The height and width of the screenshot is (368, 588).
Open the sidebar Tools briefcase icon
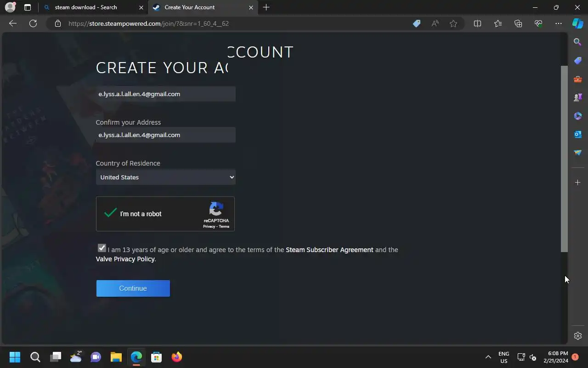578,79
